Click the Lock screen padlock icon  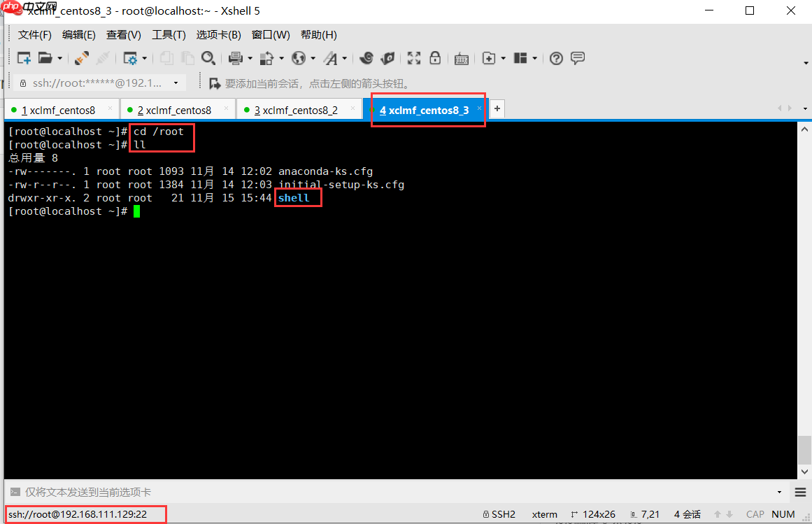435,58
